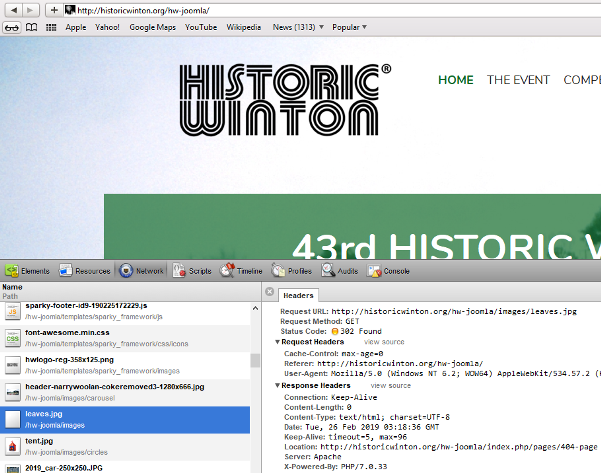Click the X-Powered-By PHP/7.0.33 value
Viewport: 601px width, 473px height.
[363, 466]
